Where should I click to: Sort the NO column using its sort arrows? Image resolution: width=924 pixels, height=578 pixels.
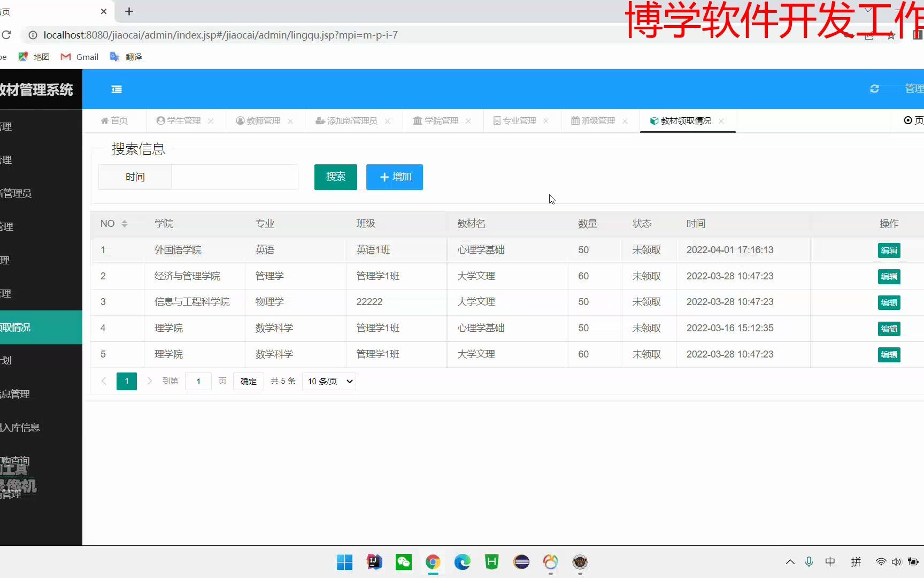click(125, 223)
